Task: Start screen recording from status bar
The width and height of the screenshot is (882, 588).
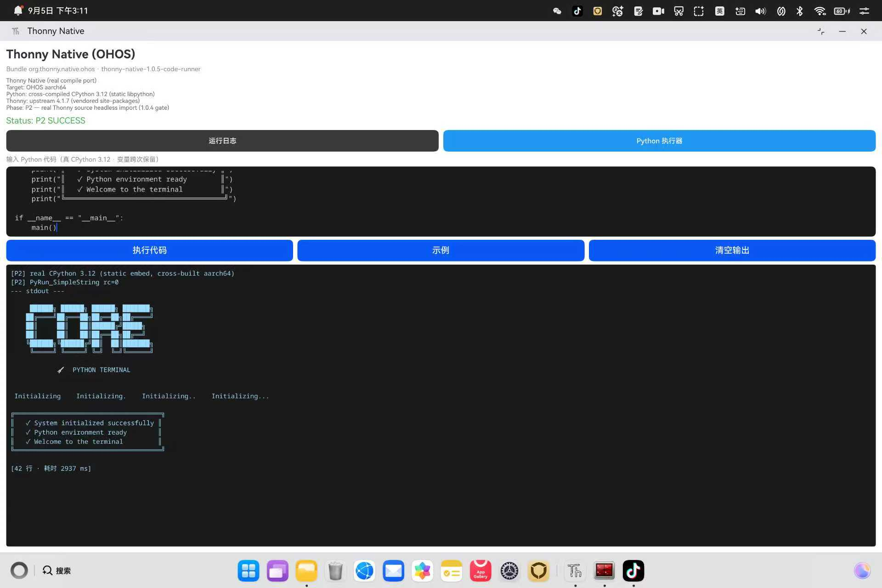Action: [658, 11]
